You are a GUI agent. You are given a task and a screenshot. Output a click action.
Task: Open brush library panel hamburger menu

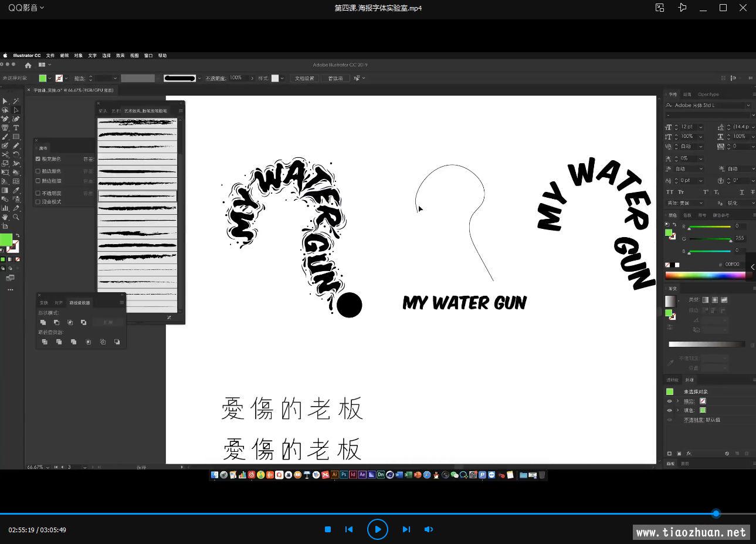[x=181, y=110]
